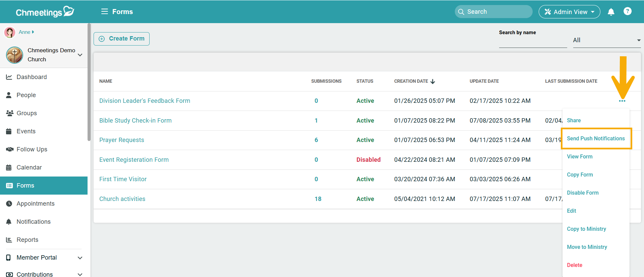Click the Follow Ups handshake icon
644x277 pixels.
coord(9,149)
